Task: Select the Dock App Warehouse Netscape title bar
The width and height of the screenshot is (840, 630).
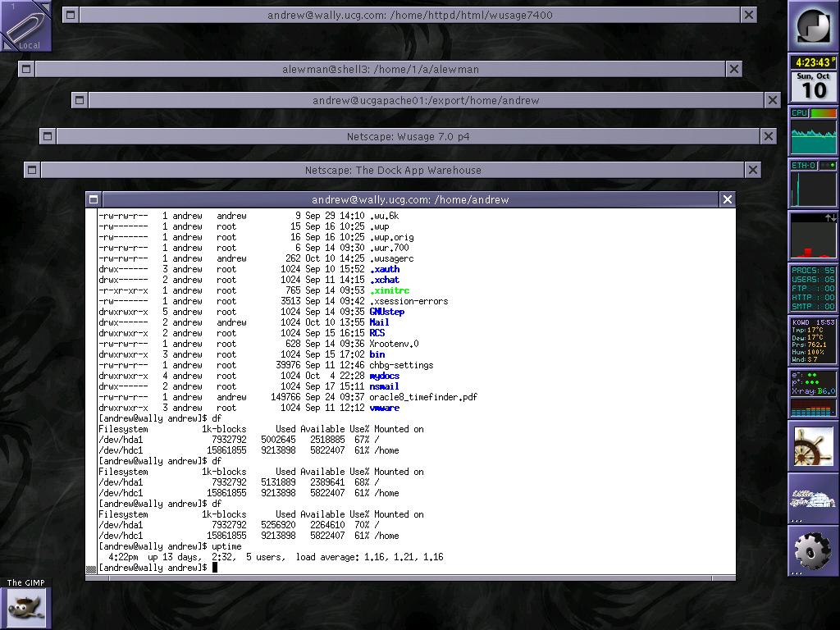Action: [x=393, y=170]
